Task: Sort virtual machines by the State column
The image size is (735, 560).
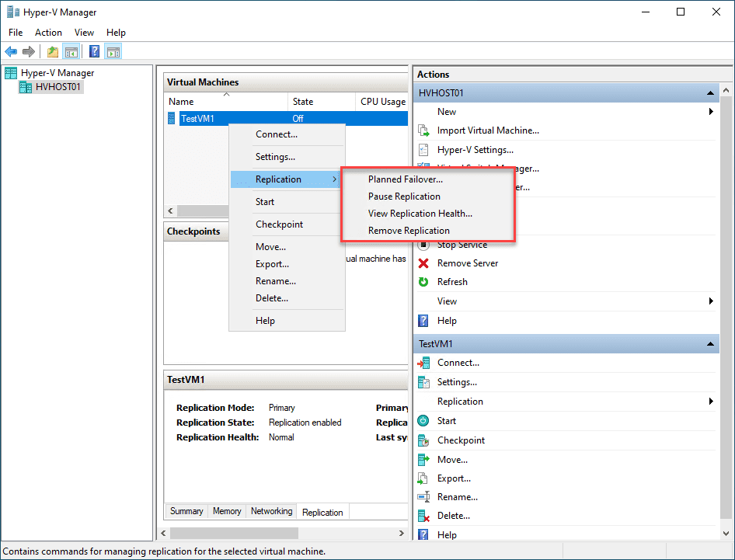Action: pos(322,102)
